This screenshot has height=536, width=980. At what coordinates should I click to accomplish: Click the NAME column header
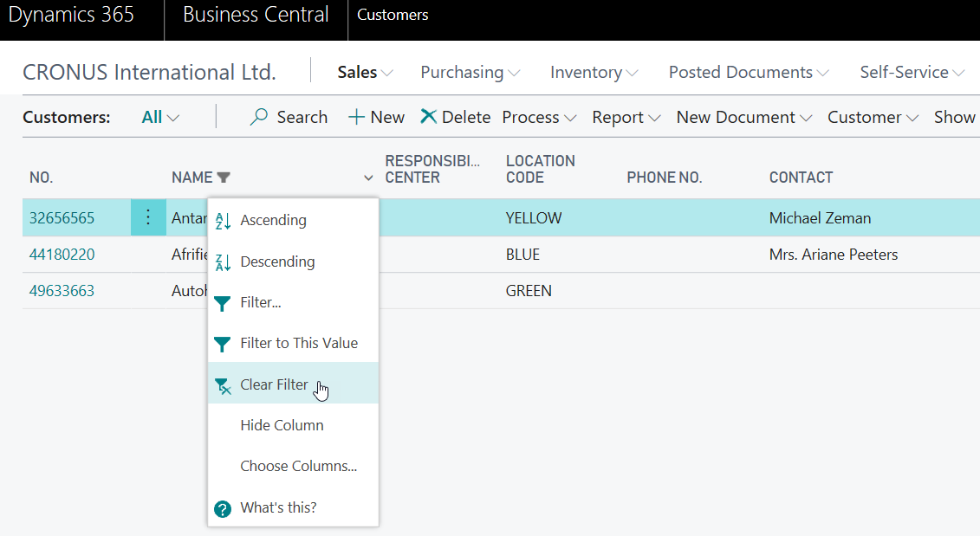tap(191, 178)
